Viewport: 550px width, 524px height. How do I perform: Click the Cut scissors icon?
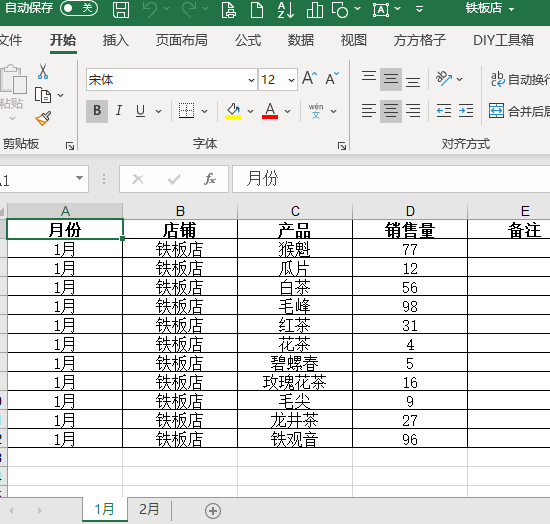[43, 71]
